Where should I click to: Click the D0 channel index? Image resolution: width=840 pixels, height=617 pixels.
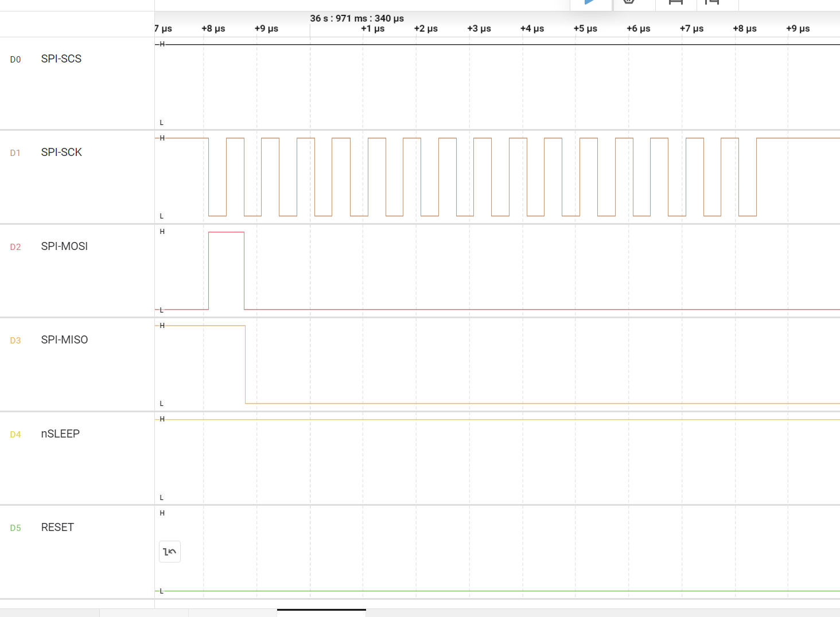pos(15,60)
